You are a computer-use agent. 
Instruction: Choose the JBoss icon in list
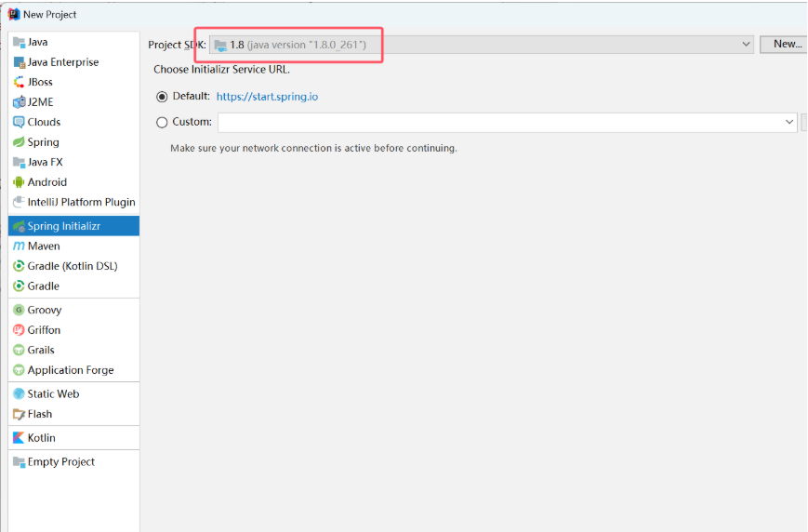click(x=20, y=82)
